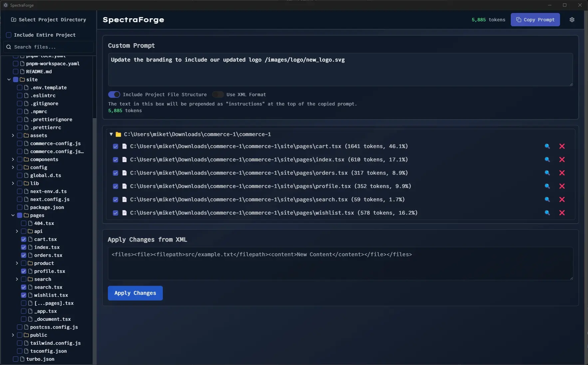The image size is (588, 365).
Task: Click the Copy Prompt button
Action: pyautogui.click(x=535, y=20)
